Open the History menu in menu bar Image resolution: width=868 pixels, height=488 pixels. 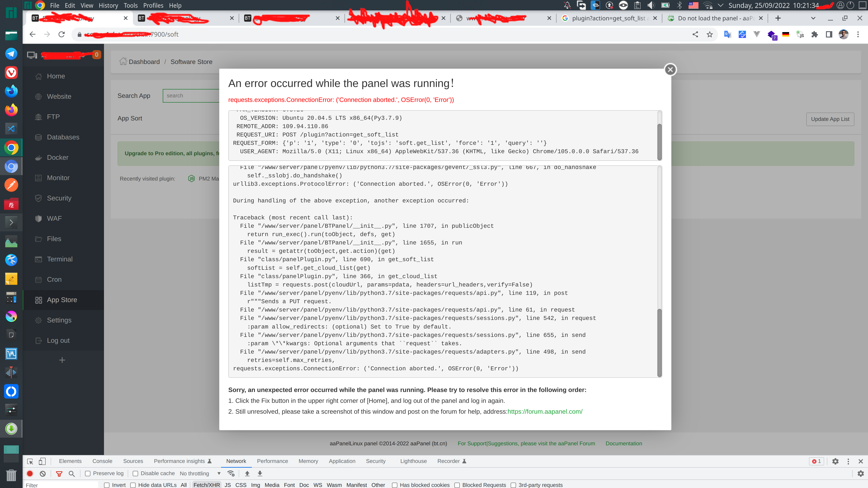coord(108,5)
